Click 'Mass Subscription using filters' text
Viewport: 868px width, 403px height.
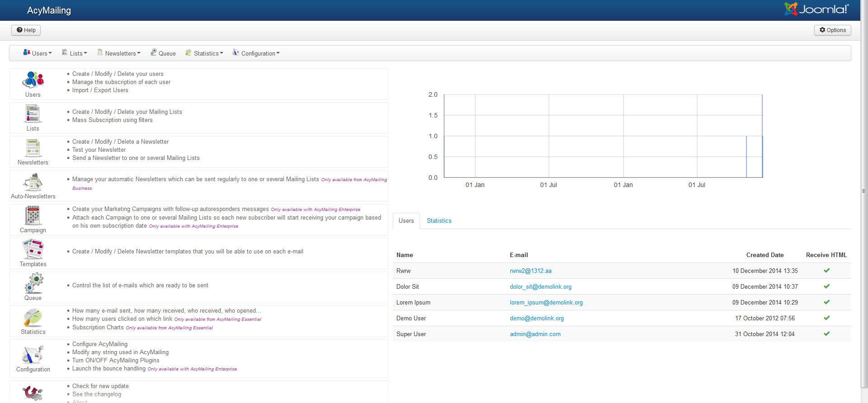[x=112, y=120]
